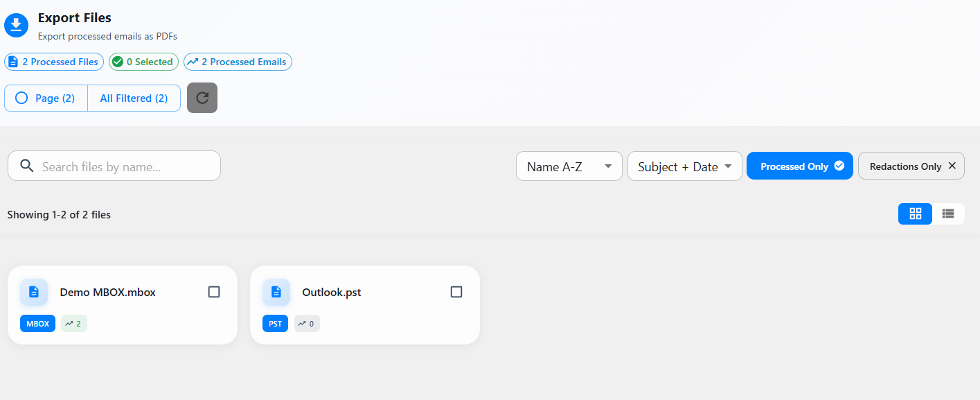Image resolution: width=980 pixels, height=400 pixels.
Task: Focus the Search files by name field
Action: coord(125,166)
